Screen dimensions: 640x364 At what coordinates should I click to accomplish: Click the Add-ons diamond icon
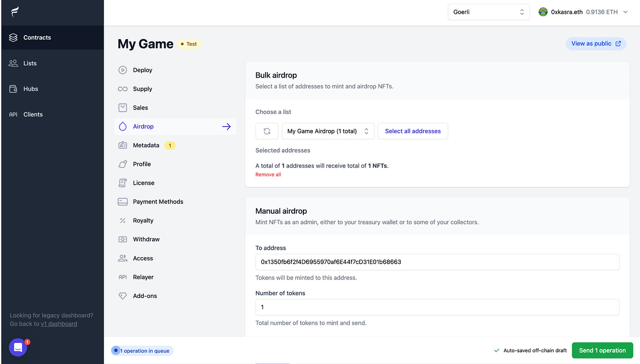123,296
